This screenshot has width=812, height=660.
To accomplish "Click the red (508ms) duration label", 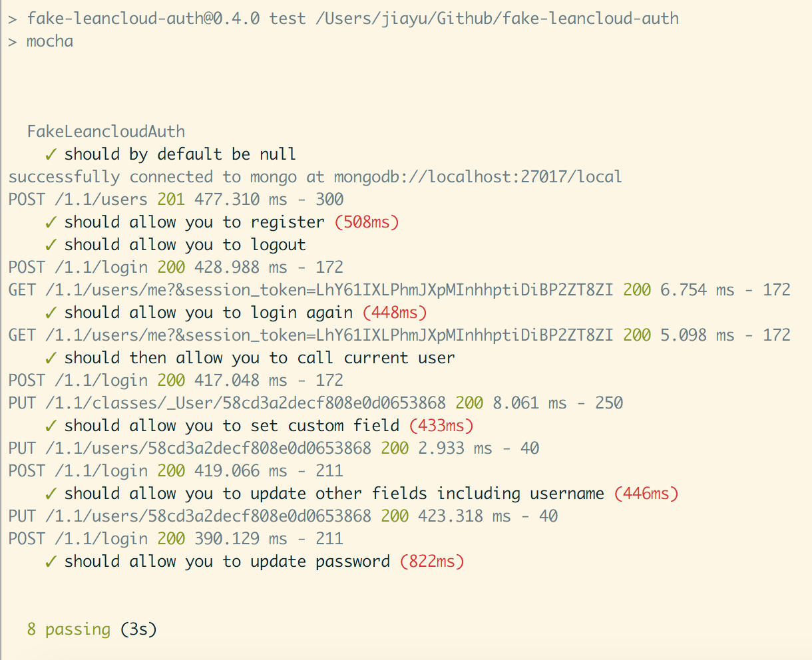I will tap(367, 222).
